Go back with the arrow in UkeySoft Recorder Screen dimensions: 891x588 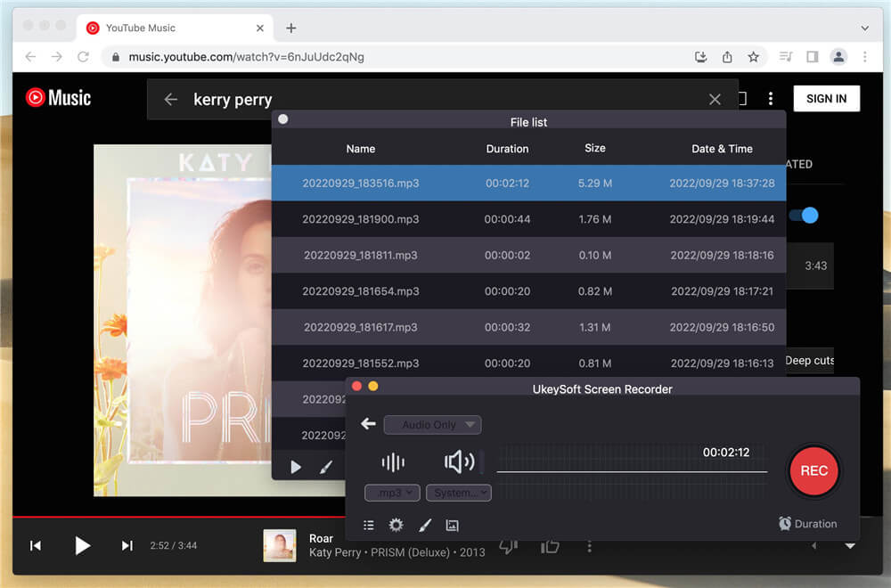click(x=368, y=424)
